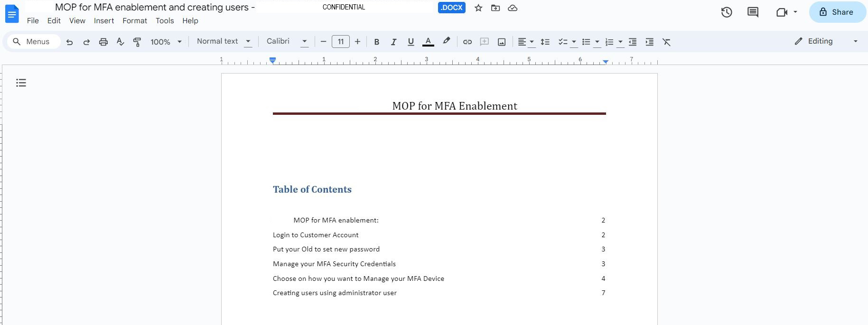Open line and paragraph spacing
Viewport: 868px width, 325px height.
click(x=545, y=42)
